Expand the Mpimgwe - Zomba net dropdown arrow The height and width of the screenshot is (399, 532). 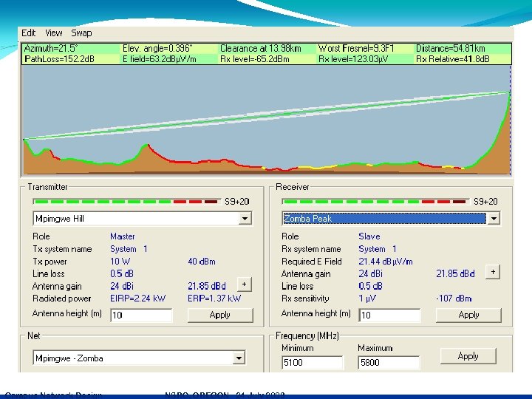click(239, 358)
